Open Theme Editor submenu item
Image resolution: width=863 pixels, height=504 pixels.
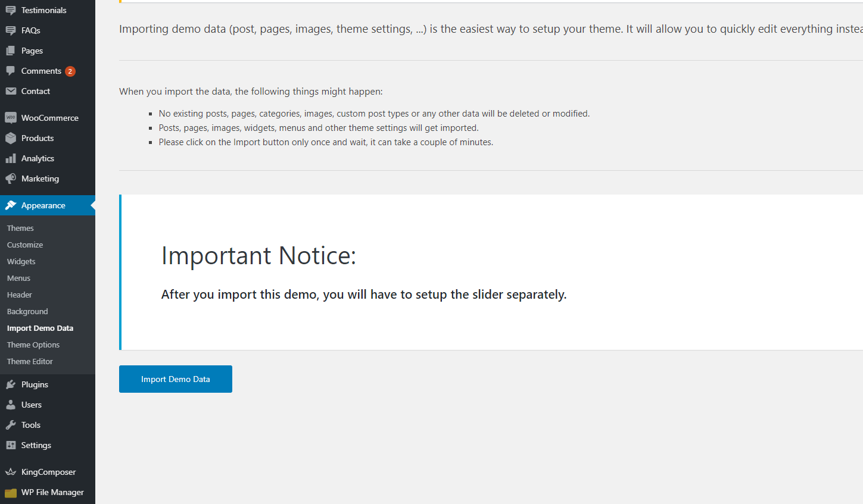[x=30, y=361]
